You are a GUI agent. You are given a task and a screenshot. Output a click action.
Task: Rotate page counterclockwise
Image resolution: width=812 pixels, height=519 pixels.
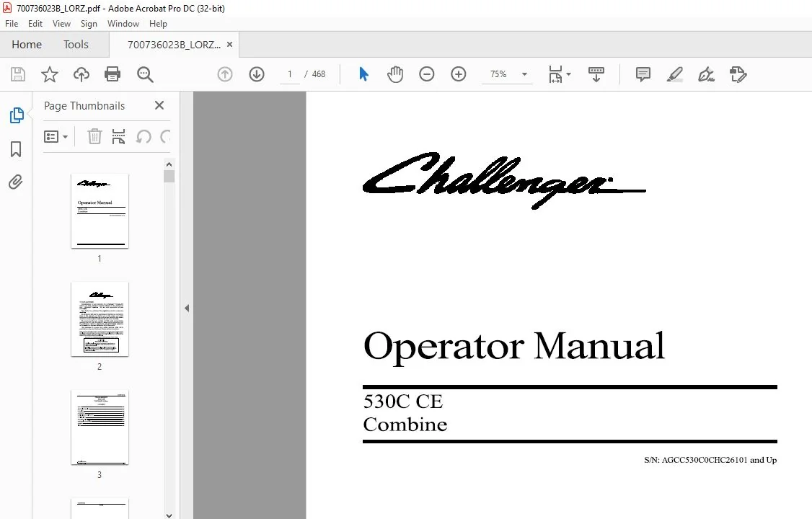pos(144,137)
